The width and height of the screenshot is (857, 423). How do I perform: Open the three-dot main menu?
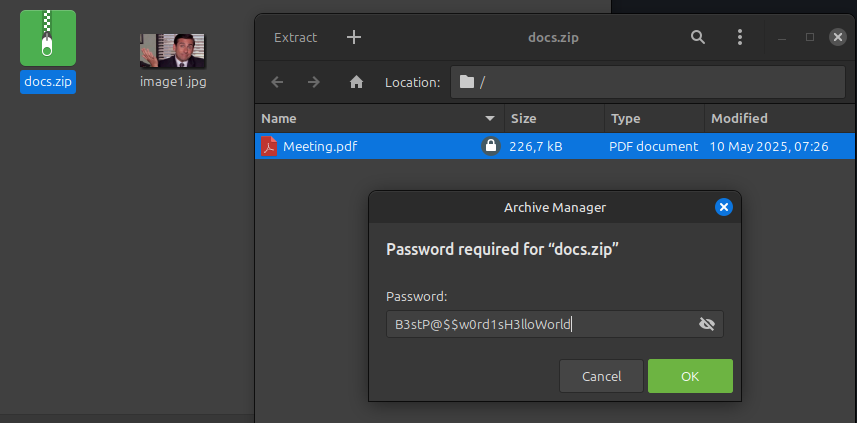point(740,37)
